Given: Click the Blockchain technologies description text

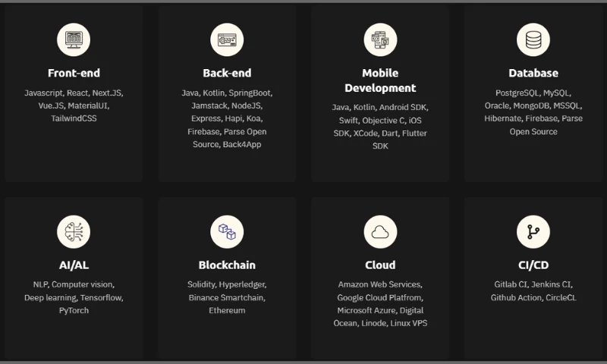Looking at the screenshot, I should [227, 297].
